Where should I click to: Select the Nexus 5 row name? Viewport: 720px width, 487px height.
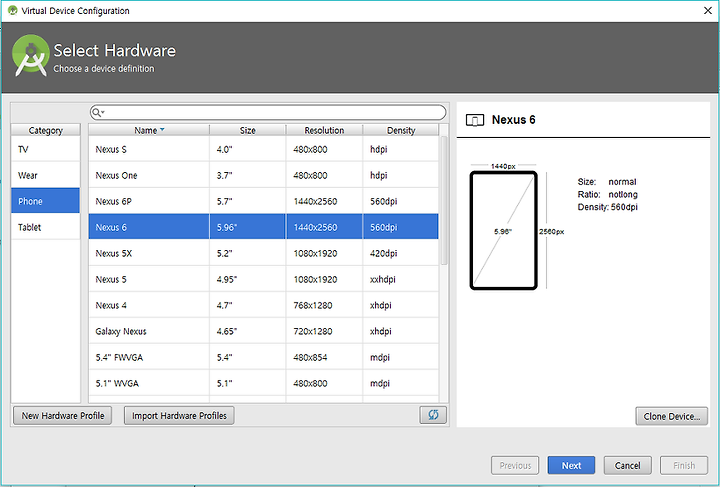[x=111, y=279]
